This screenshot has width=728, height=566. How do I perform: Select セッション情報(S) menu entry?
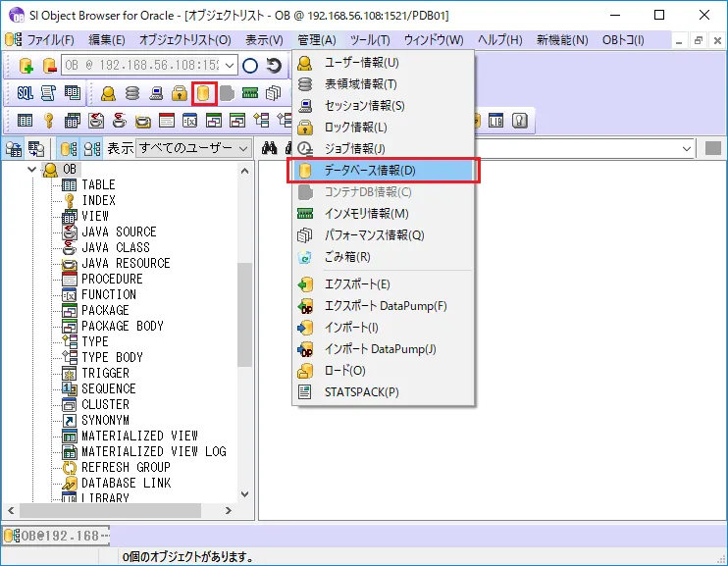tap(384, 105)
